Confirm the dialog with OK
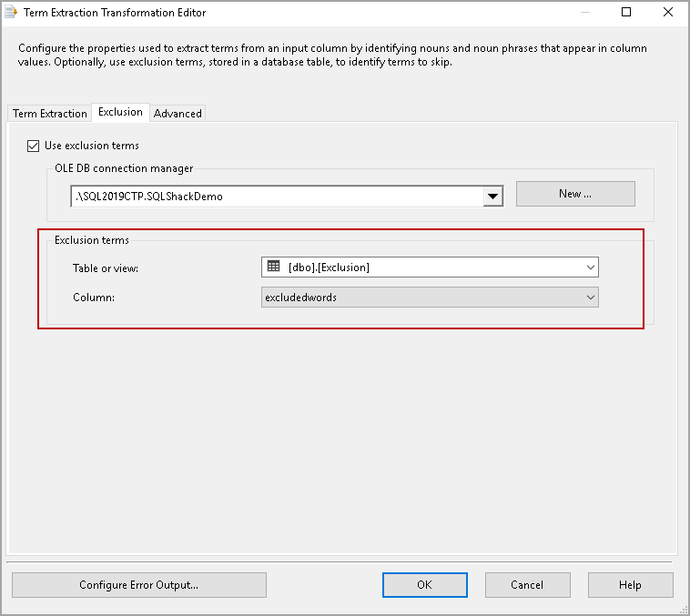Viewport: 690px width, 616px height. [x=424, y=585]
